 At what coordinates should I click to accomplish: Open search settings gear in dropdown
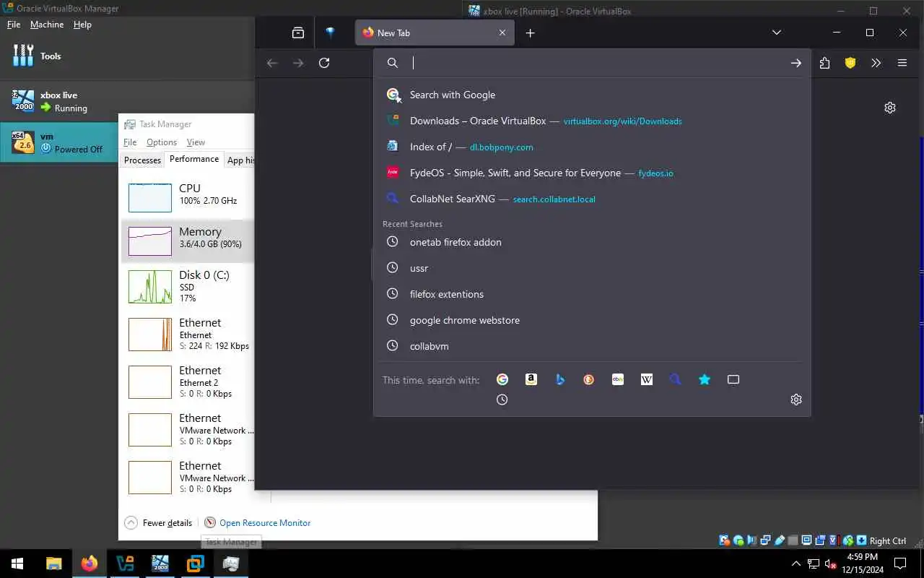tap(796, 400)
